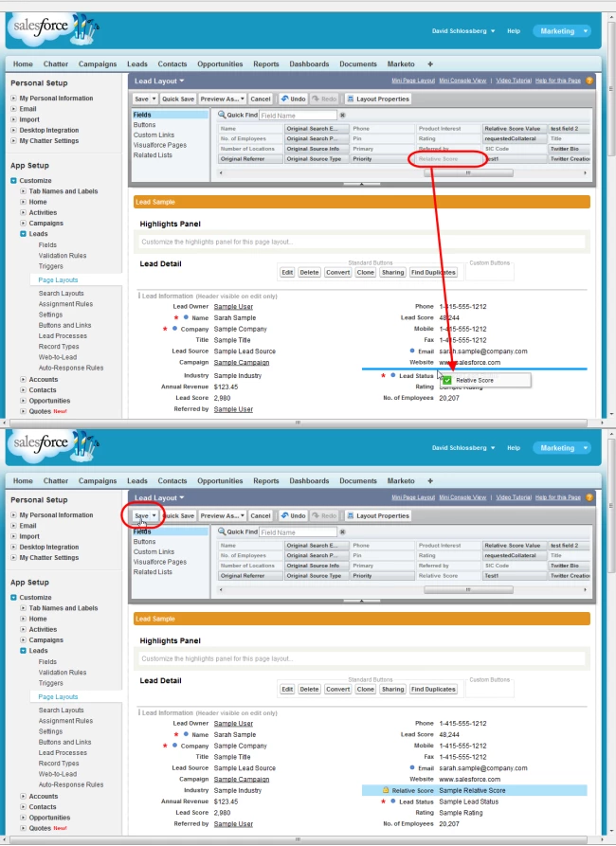Open the Campaigns tab in upper navigation bar

pos(98,63)
